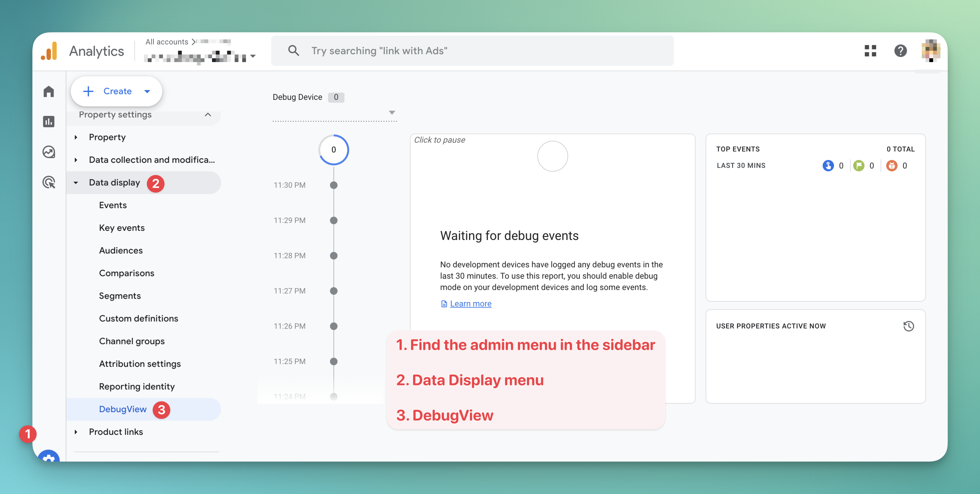
Task: Click the Analytics title text
Action: point(97,51)
